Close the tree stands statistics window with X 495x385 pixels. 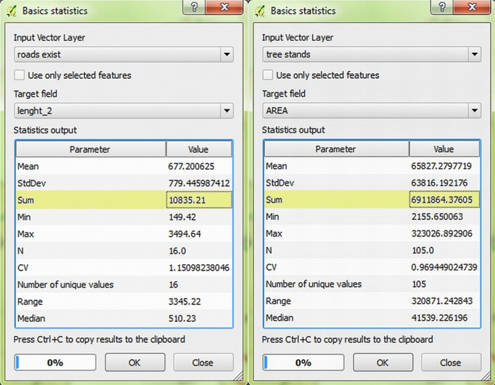tap(472, 7)
